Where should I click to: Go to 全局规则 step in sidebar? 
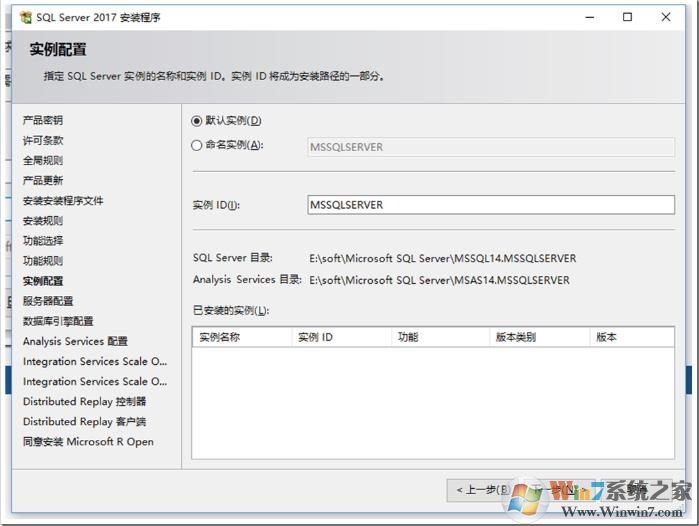click(x=43, y=160)
